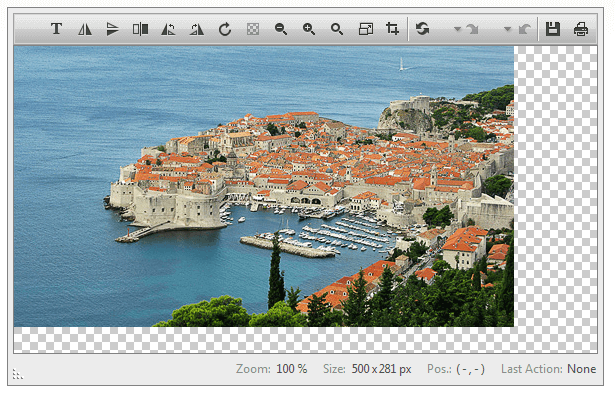Expand the redo history dropdown arrow

coord(457,29)
